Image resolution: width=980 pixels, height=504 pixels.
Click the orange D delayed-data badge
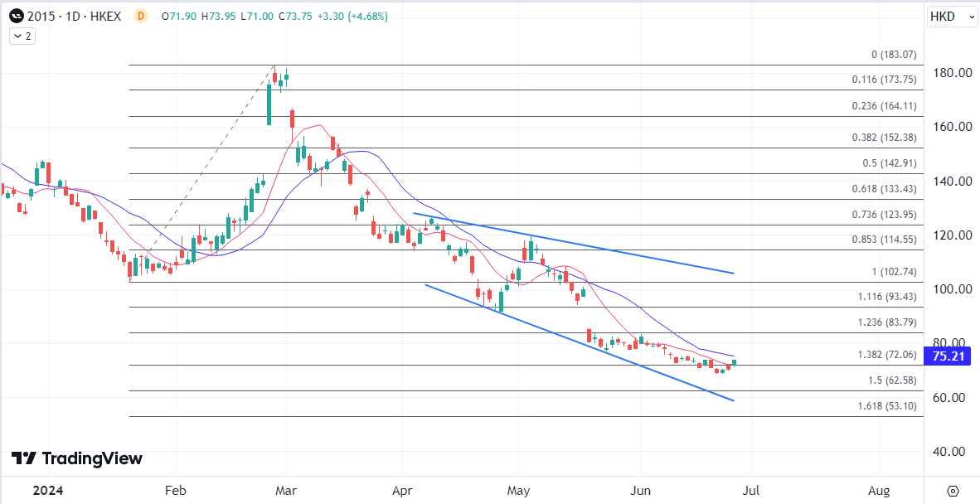141,17
